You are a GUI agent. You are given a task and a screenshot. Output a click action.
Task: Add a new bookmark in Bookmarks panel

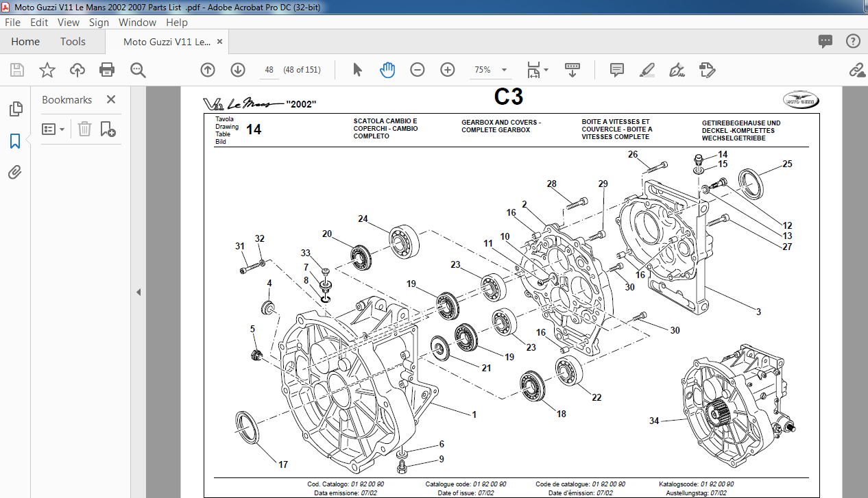108,129
